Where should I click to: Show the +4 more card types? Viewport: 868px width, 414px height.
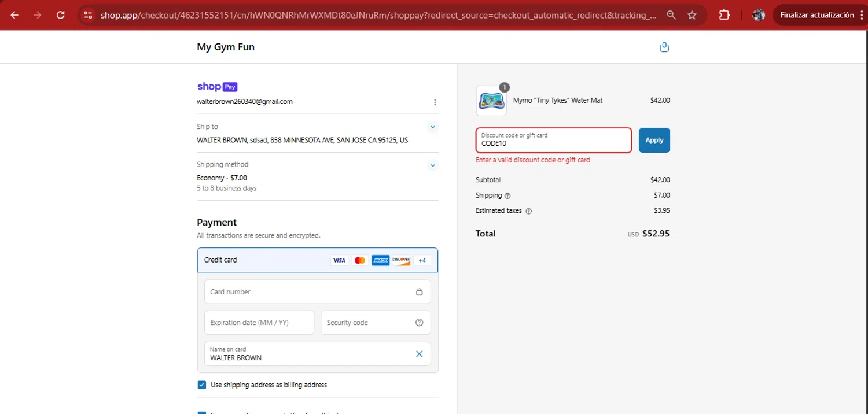click(x=422, y=260)
